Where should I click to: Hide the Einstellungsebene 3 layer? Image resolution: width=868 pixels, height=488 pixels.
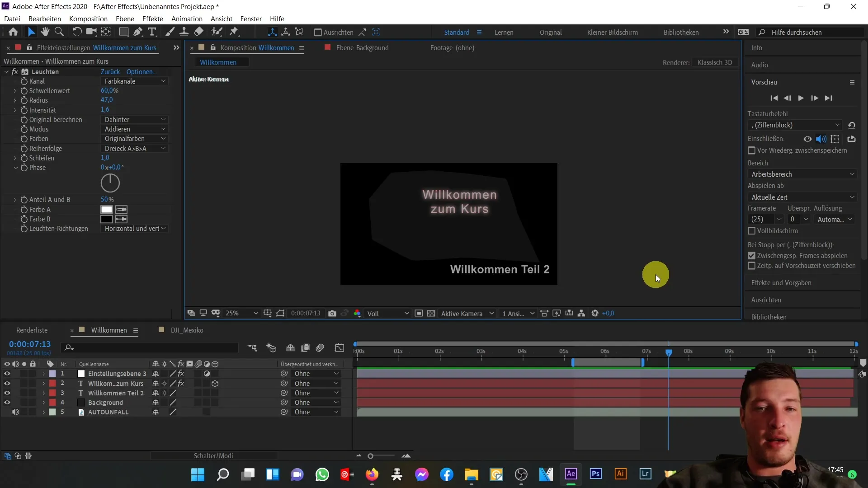point(7,374)
